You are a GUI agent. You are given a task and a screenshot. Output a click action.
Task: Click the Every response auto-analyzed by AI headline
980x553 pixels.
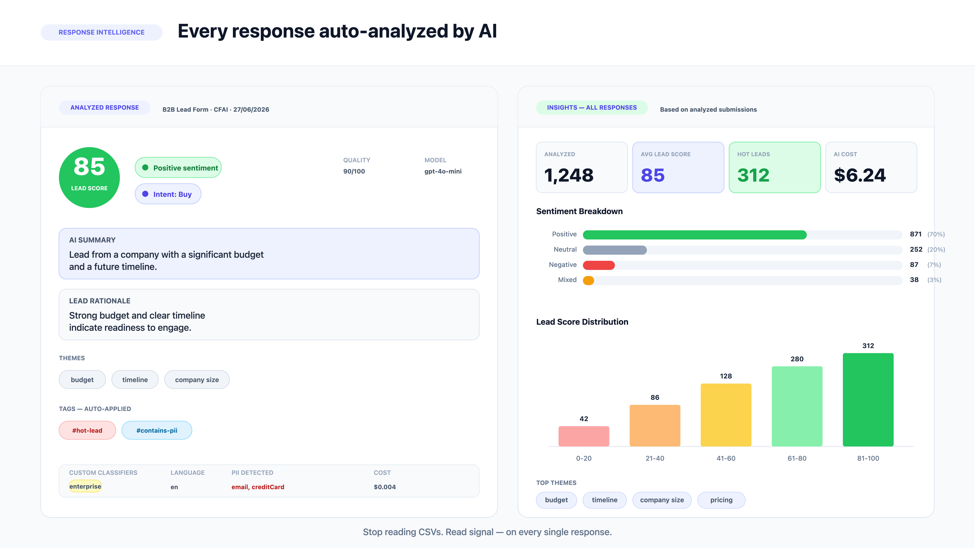[x=339, y=31]
